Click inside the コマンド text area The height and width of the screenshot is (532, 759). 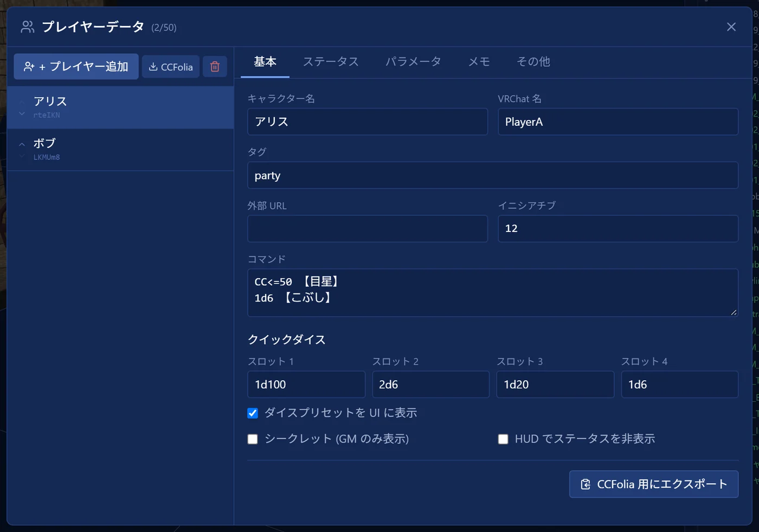(493, 293)
